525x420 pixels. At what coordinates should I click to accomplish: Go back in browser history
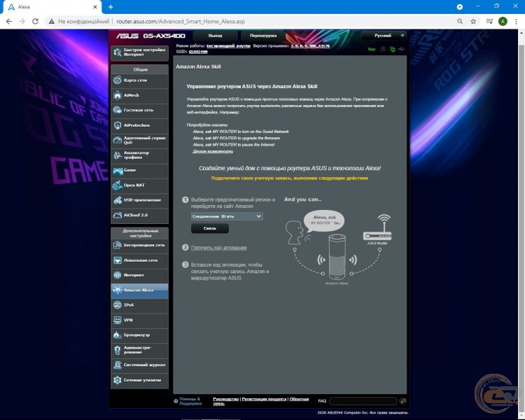tap(9, 22)
